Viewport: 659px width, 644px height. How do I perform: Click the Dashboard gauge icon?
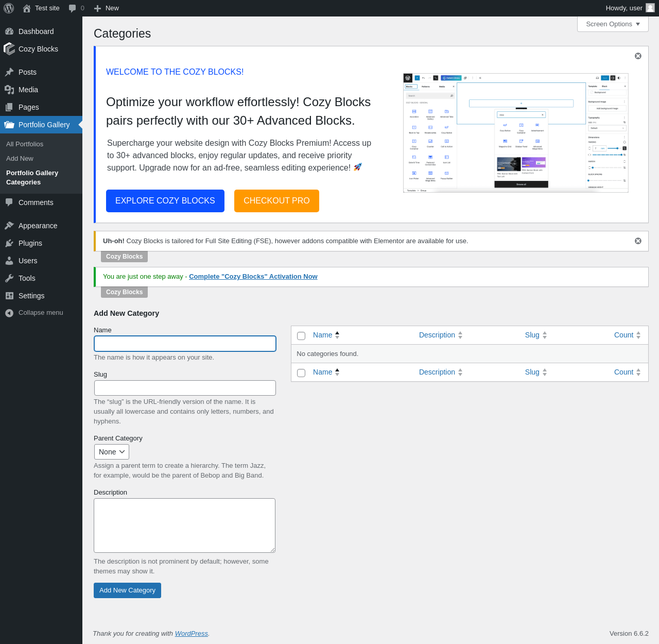9,31
